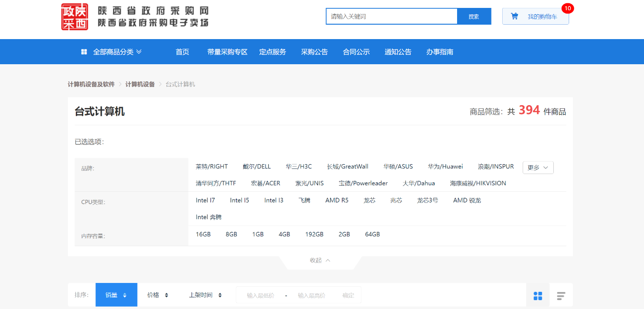Click sort arrows next to 上架时间

[220, 295]
